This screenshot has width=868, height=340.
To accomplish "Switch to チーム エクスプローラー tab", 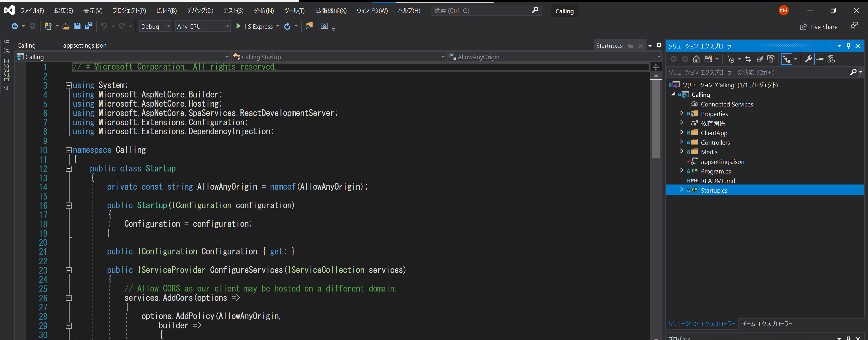I will coord(767,323).
